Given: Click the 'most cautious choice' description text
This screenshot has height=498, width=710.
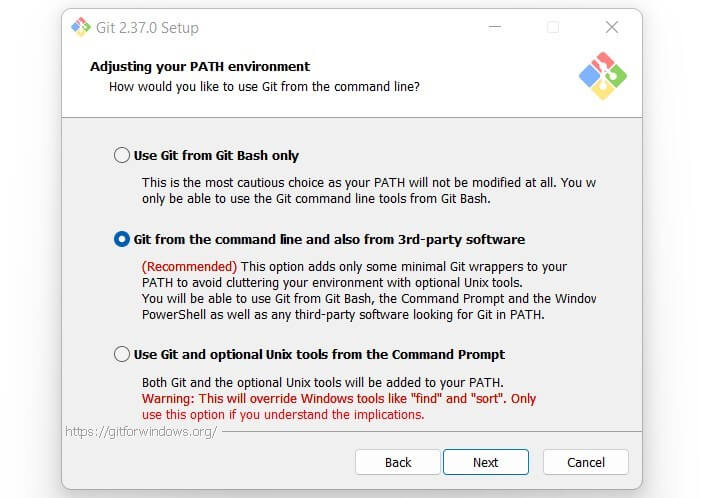Looking at the screenshot, I should (x=368, y=183).
